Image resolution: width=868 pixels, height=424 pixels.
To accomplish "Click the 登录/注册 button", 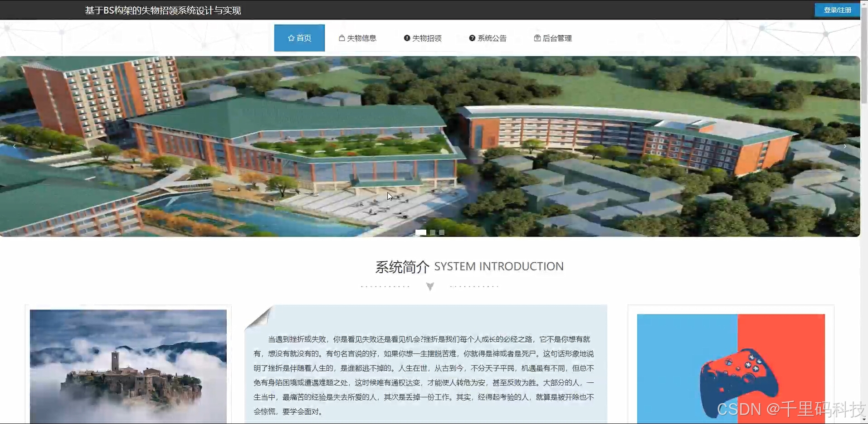I will (x=837, y=10).
